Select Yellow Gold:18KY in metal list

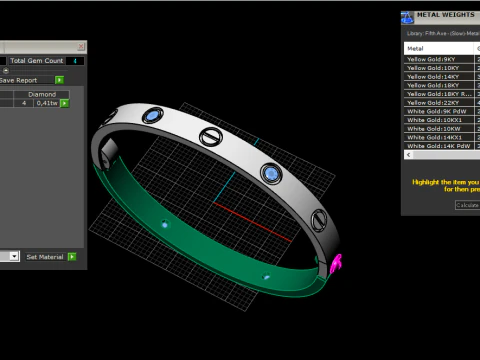point(438,85)
